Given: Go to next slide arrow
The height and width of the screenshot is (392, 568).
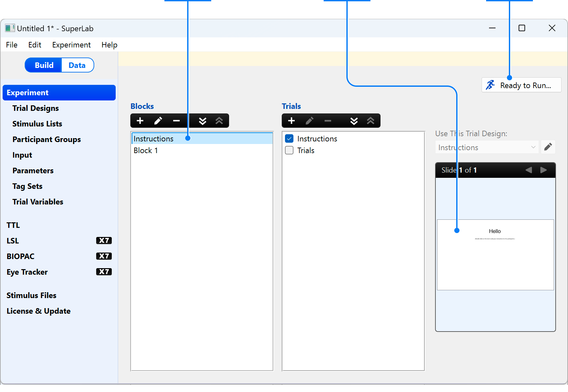Looking at the screenshot, I should pos(543,170).
